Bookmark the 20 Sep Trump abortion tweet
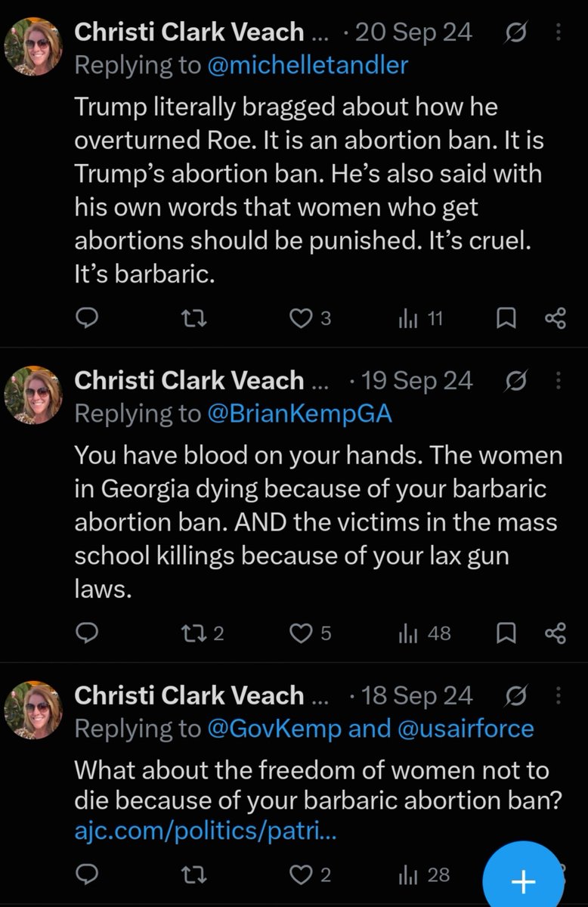This screenshot has height=907, width=588. (504, 320)
